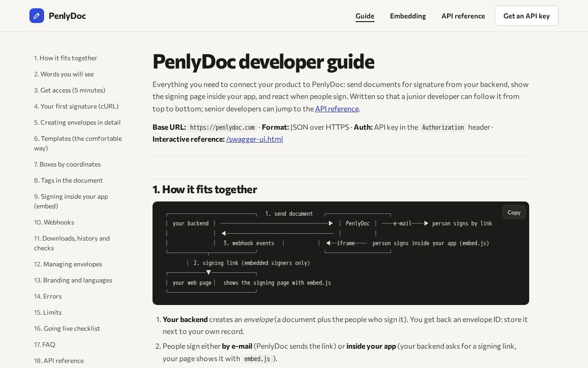Open 14. Errors in sidebar
588x368 pixels.
point(48,296)
